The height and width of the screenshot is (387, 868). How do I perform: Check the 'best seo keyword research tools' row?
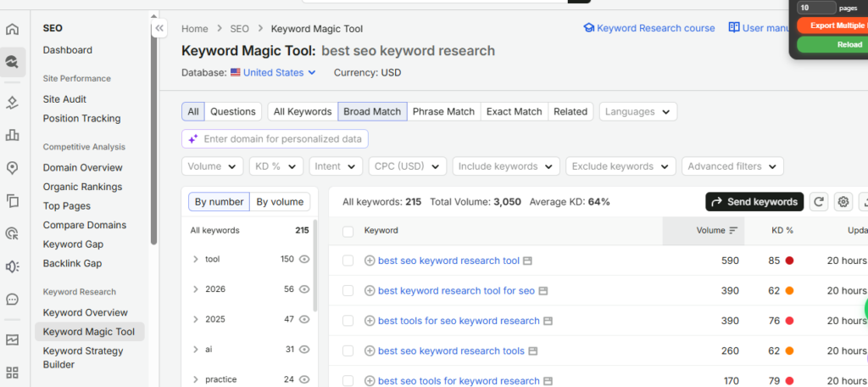click(348, 351)
